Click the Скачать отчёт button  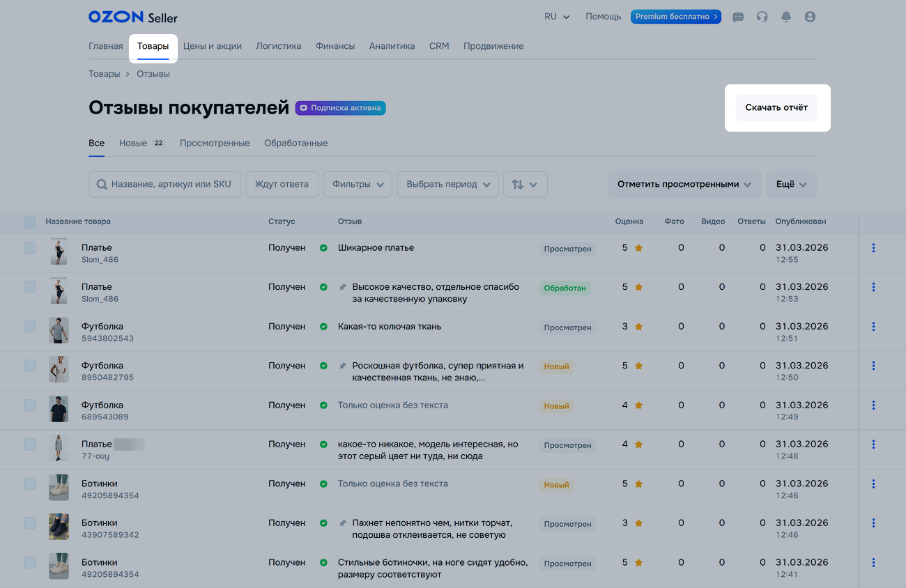coord(776,108)
